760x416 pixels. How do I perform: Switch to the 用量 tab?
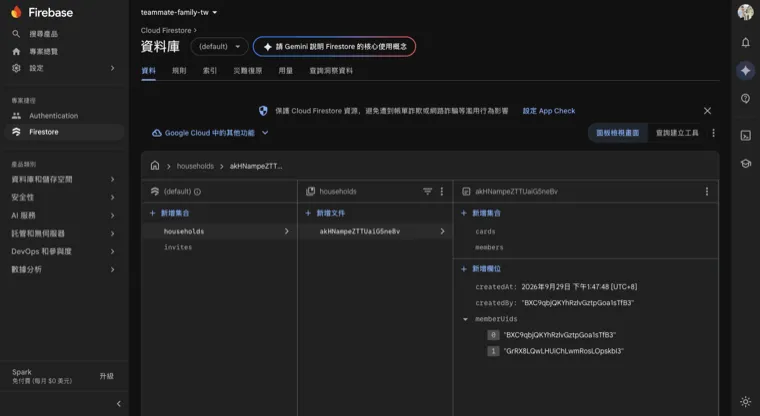(x=285, y=71)
